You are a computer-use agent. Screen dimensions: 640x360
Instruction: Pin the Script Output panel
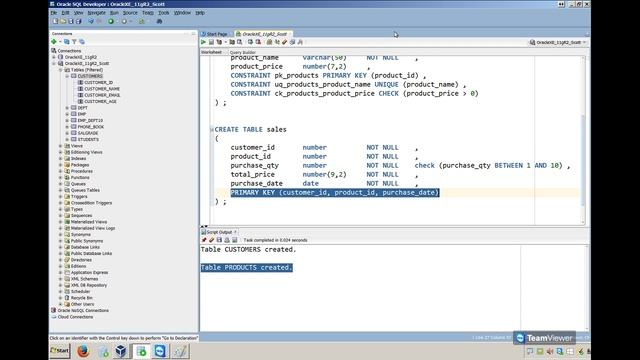click(x=204, y=240)
